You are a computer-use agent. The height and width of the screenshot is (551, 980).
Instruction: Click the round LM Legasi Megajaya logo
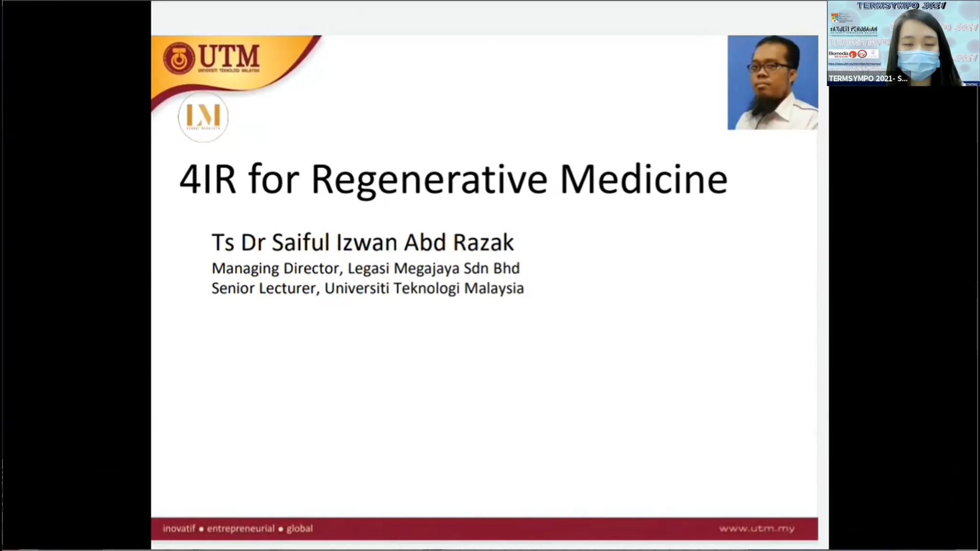(x=203, y=117)
